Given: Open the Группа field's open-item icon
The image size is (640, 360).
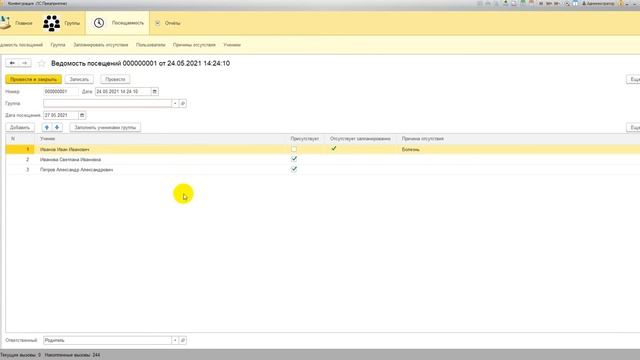Looking at the screenshot, I should (x=183, y=103).
